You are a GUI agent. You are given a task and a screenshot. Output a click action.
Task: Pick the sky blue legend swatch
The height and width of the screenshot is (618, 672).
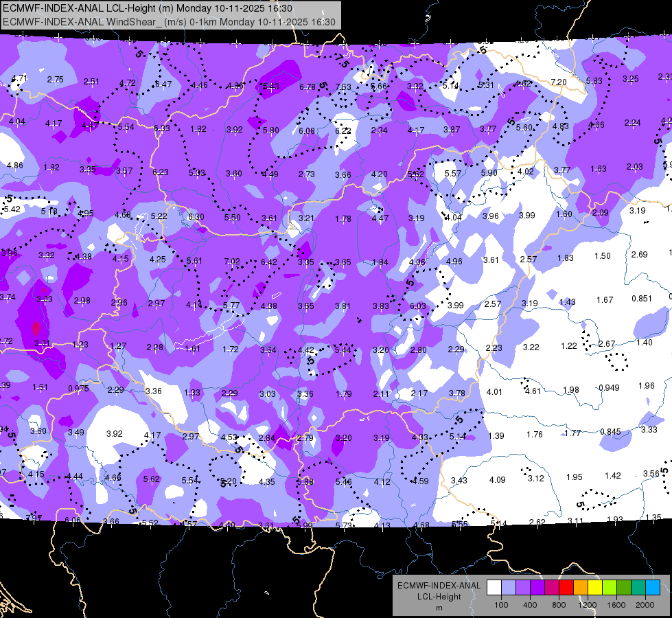(x=653, y=587)
